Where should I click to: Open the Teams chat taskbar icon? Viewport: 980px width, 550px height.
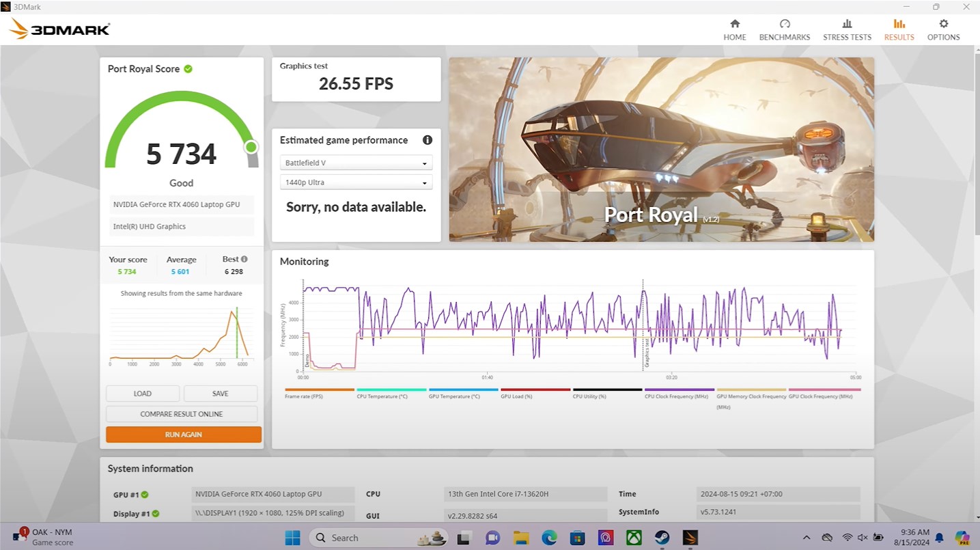coord(492,538)
